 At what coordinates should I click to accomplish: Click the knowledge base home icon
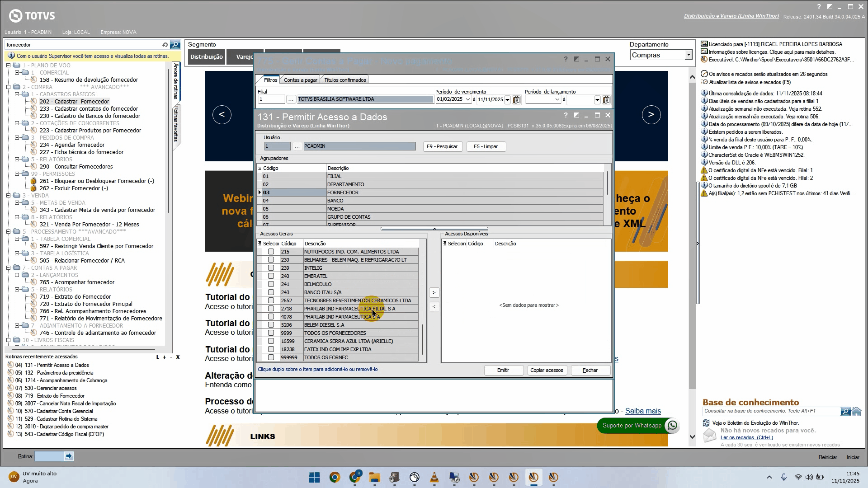tap(857, 411)
